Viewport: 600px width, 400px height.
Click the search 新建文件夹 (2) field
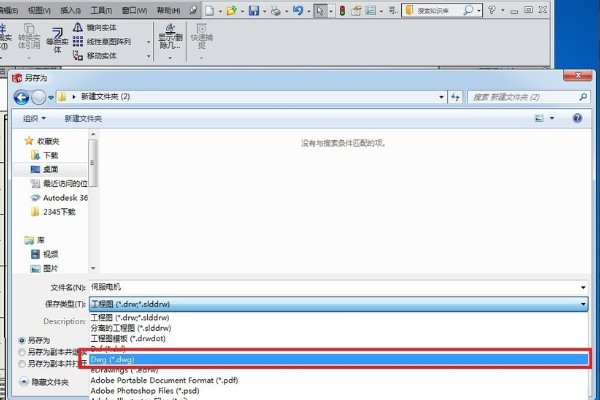(x=528, y=97)
